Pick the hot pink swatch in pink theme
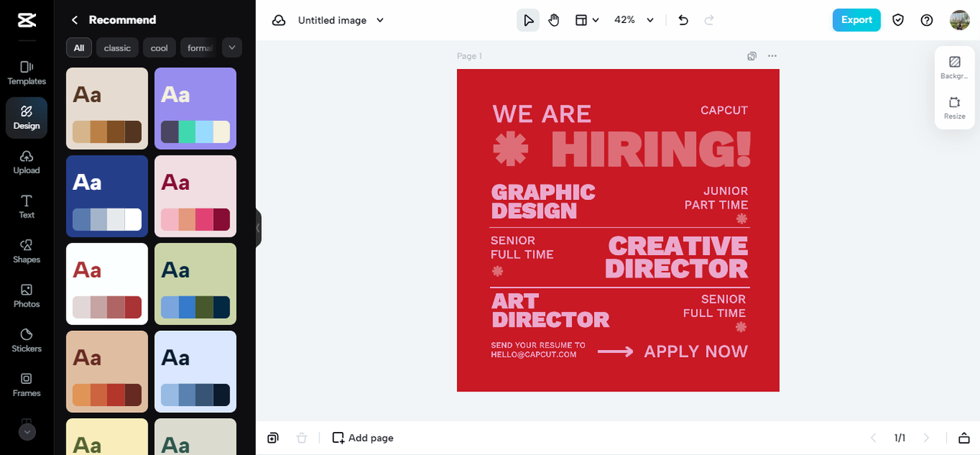Screen dimensions: 980x455 (204, 219)
